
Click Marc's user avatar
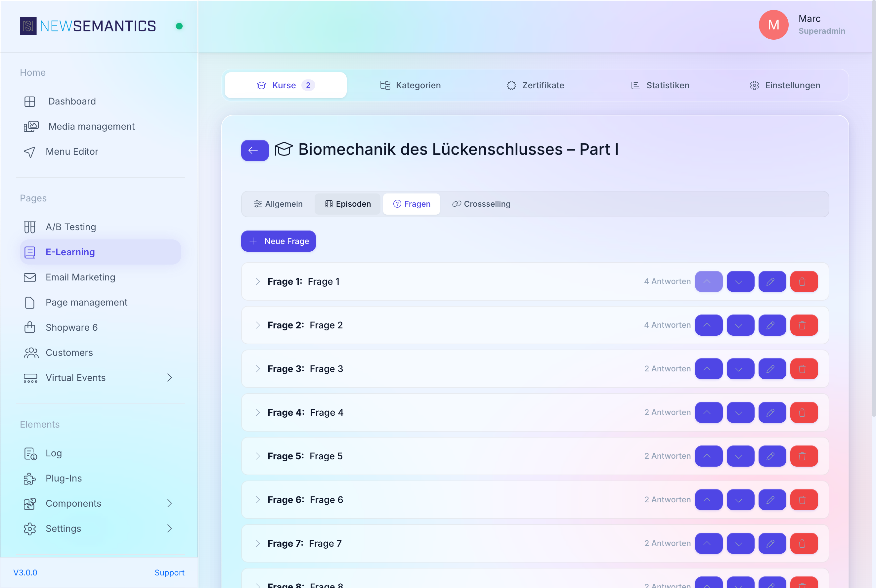coord(773,25)
